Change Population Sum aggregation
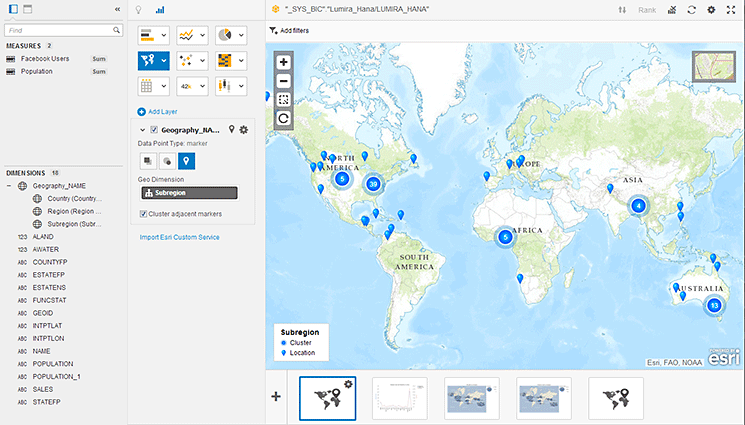 point(99,72)
